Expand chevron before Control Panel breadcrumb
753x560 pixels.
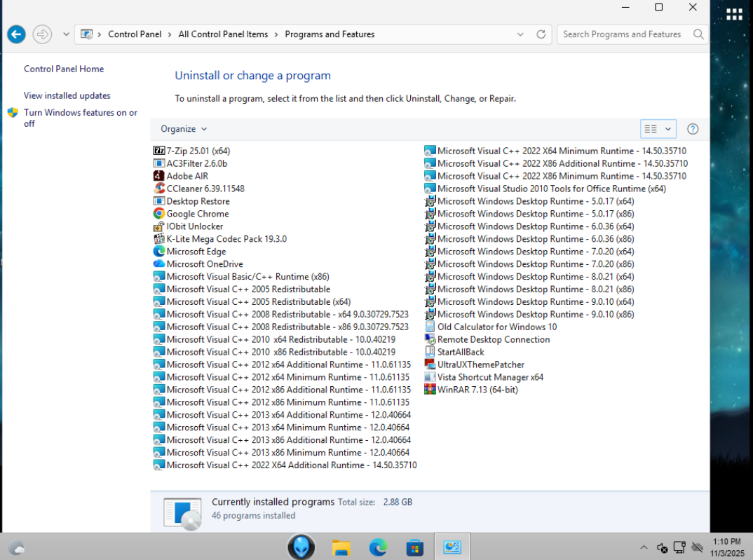(x=100, y=34)
